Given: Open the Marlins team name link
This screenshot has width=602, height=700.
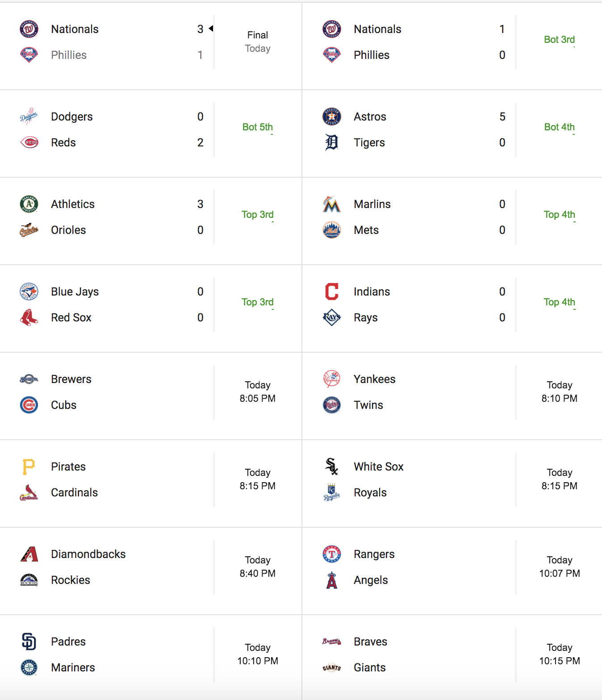Looking at the screenshot, I should coord(372,204).
